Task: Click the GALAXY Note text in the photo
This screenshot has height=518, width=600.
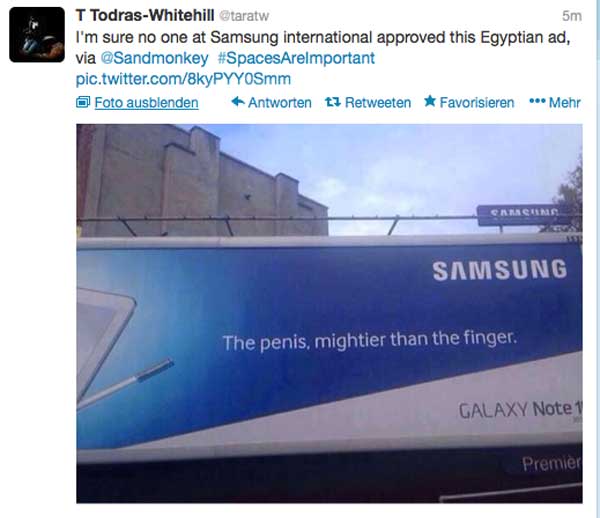Action: point(520,409)
